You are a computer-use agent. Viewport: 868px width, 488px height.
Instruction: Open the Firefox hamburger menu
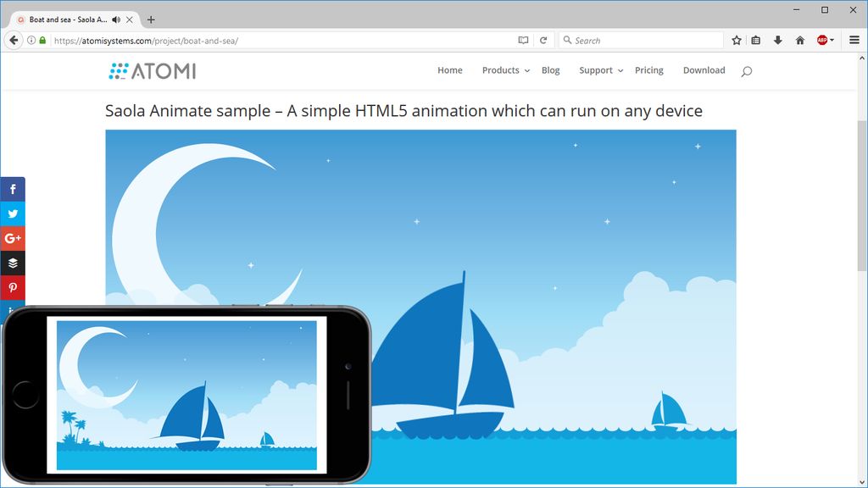(854, 40)
